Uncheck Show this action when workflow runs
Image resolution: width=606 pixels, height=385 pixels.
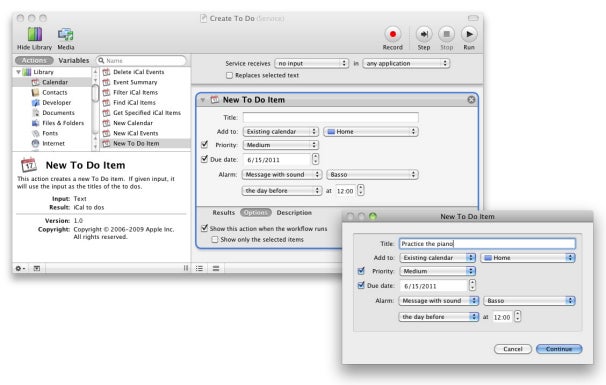click(204, 228)
